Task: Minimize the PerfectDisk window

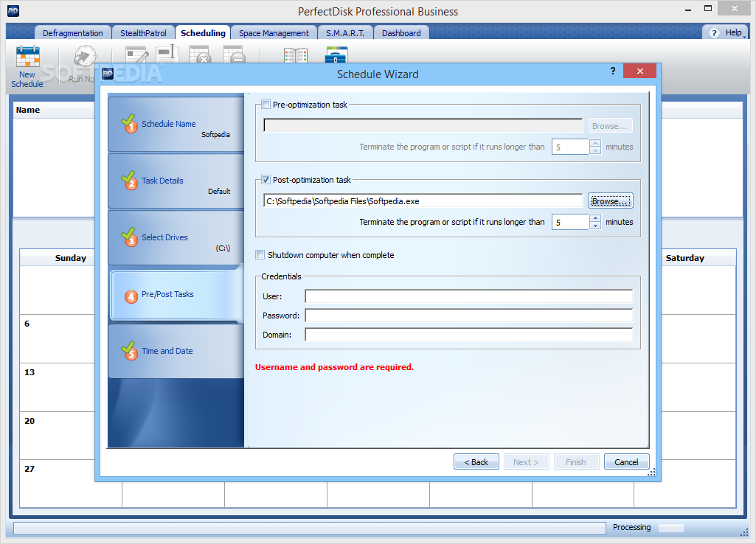Action: point(688,9)
